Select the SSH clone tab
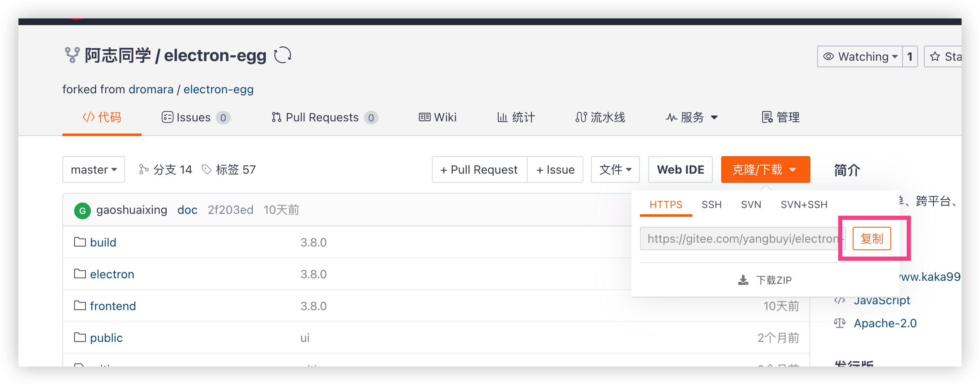This screenshot has width=980, height=385. tap(712, 205)
